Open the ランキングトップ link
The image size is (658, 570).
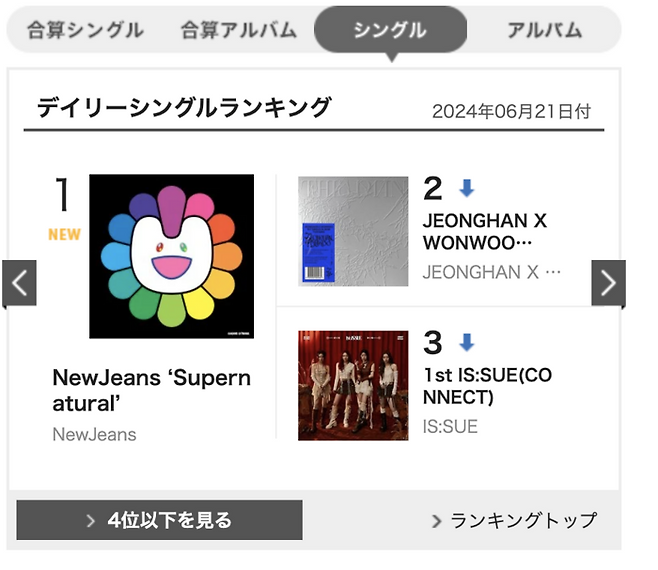[x=523, y=521]
